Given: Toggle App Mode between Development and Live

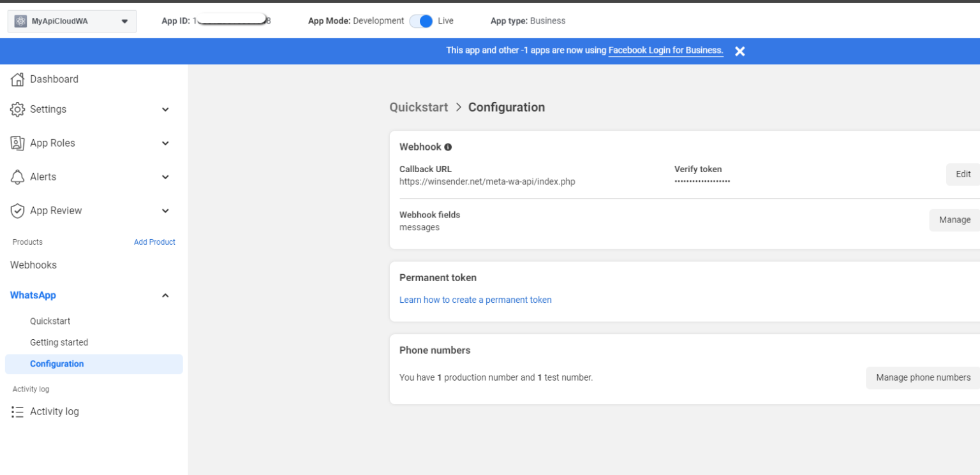Looking at the screenshot, I should coord(421,21).
